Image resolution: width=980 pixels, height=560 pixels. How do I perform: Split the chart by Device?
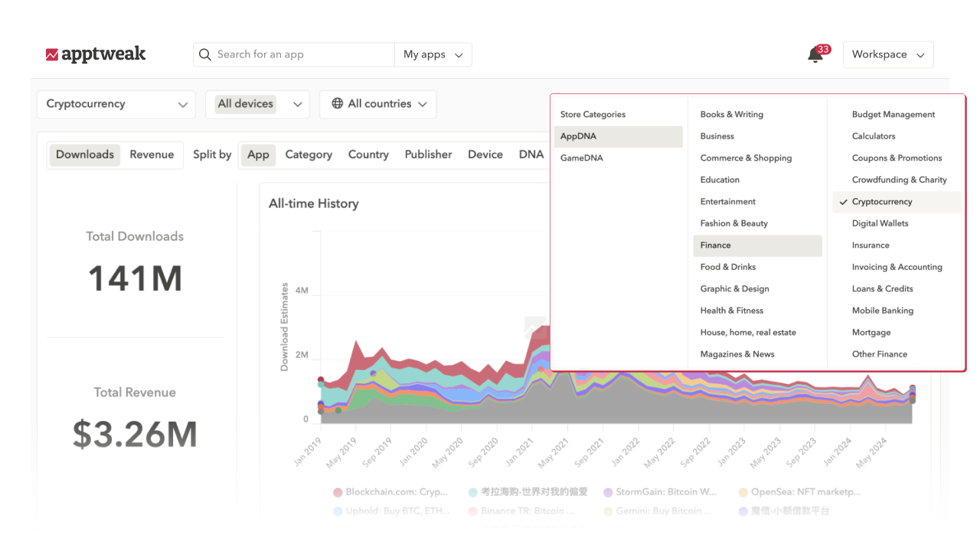(485, 155)
